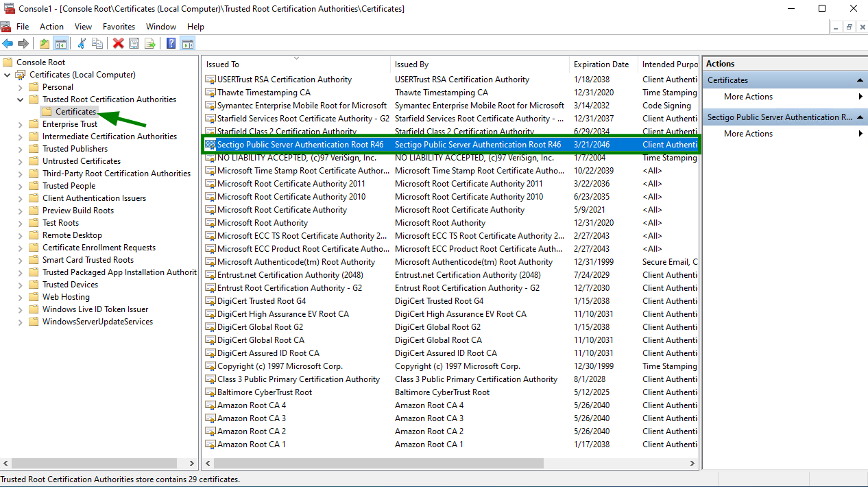Click certificate icon beside USERTrust RSA Certification Authority

210,80
